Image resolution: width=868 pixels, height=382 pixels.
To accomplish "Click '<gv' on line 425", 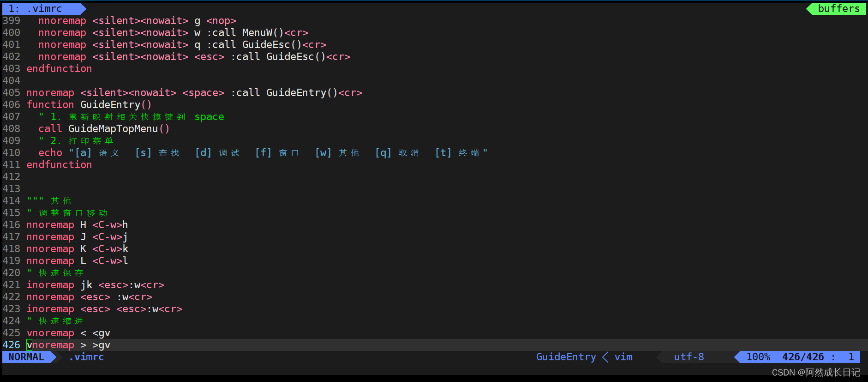I will pos(101,333).
